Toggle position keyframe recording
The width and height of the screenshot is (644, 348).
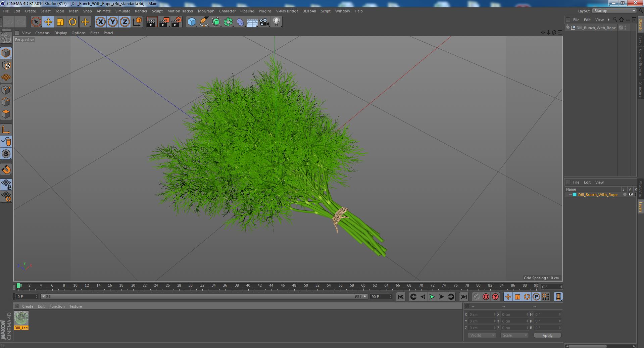(x=508, y=297)
